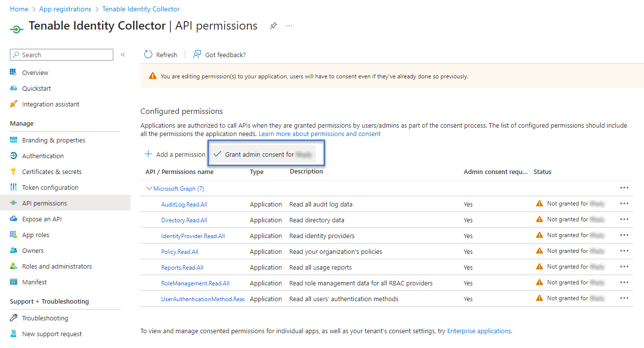Open the ellipsis menu for RoleManagement.Read.All

[x=624, y=282]
